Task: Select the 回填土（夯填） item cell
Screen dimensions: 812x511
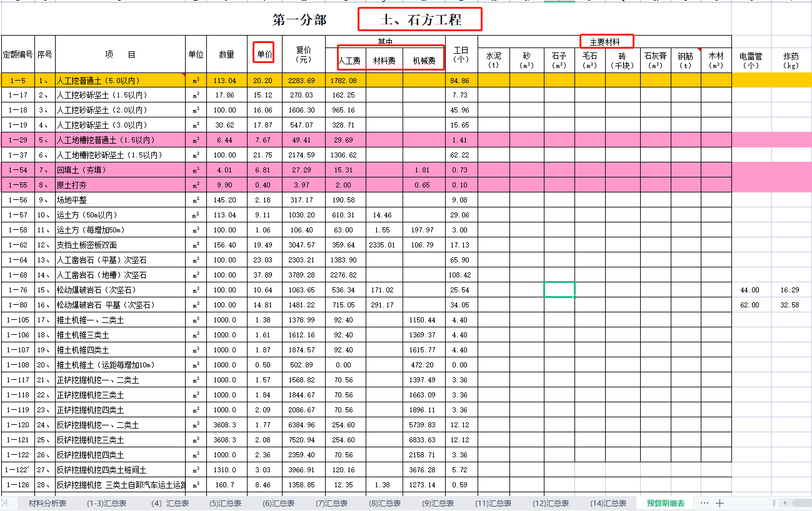Action: [121, 170]
